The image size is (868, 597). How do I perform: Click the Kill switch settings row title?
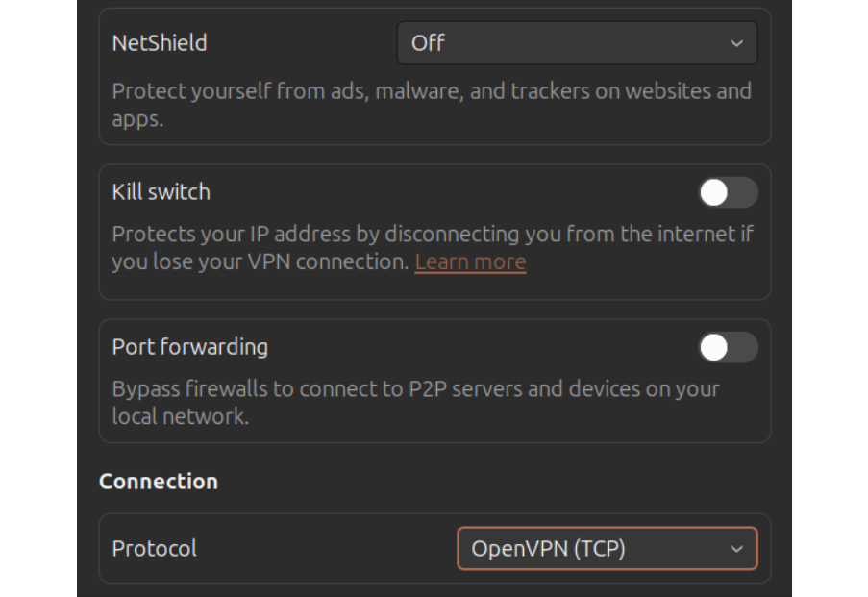click(161, 192)
